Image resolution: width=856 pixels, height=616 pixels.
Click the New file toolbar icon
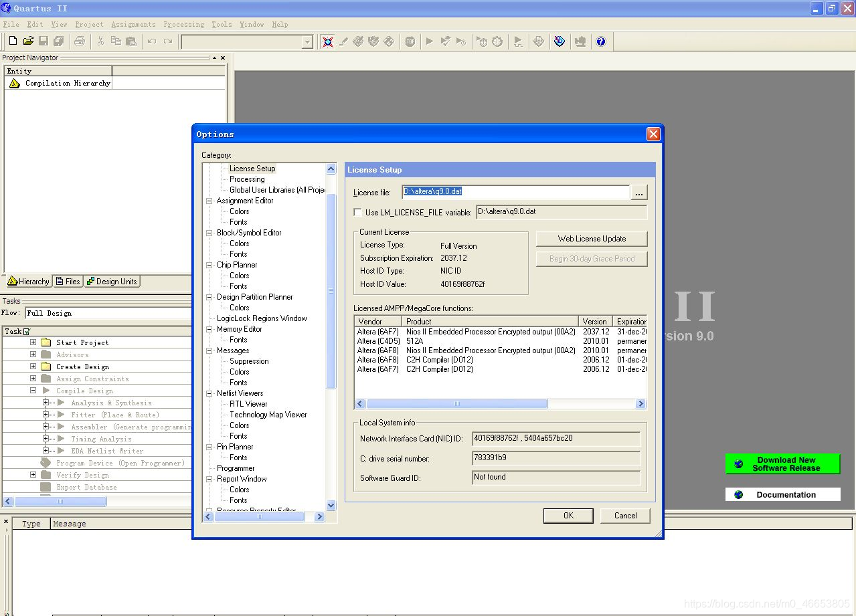click(13, 41)
